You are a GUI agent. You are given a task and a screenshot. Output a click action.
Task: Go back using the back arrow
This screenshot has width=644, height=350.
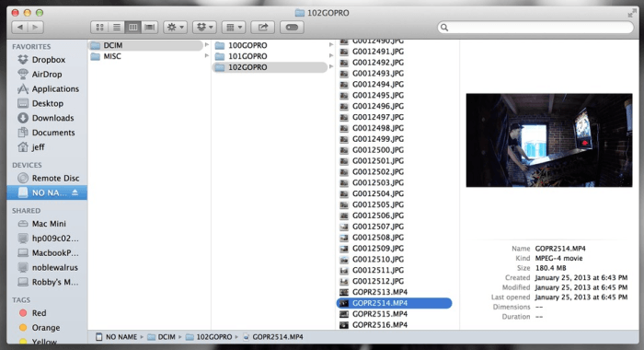(x=19, y=27)
